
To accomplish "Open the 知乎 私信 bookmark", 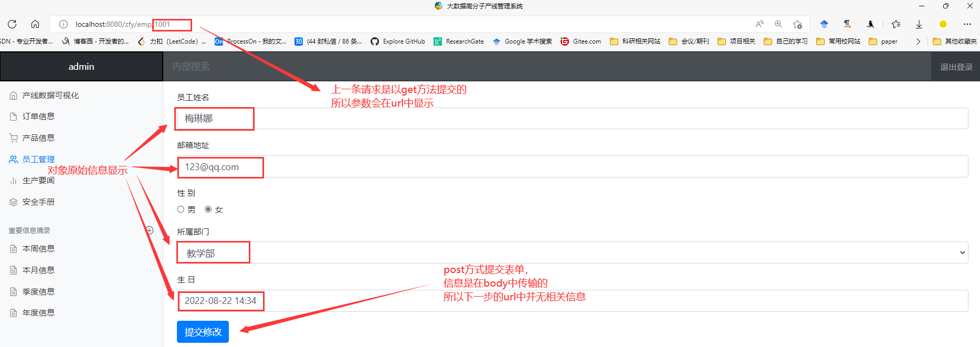I will click(x=328, y=41).
